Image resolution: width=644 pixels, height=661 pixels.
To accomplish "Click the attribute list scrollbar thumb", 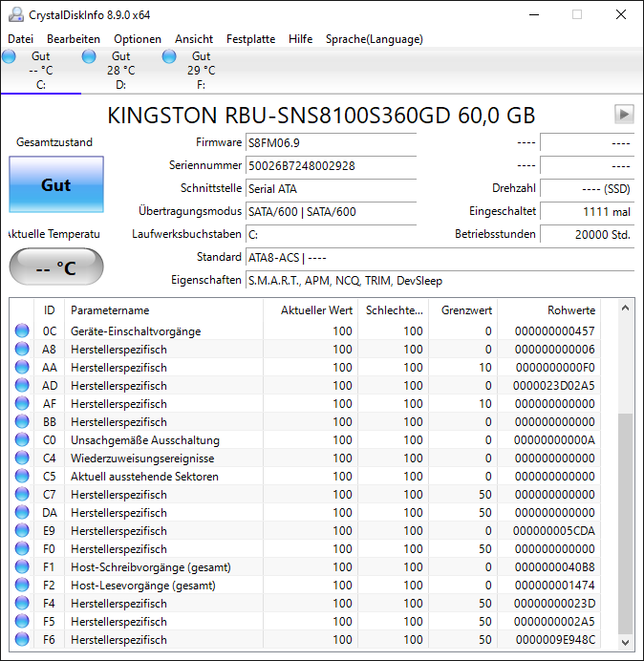I will [x=626, y=523].
